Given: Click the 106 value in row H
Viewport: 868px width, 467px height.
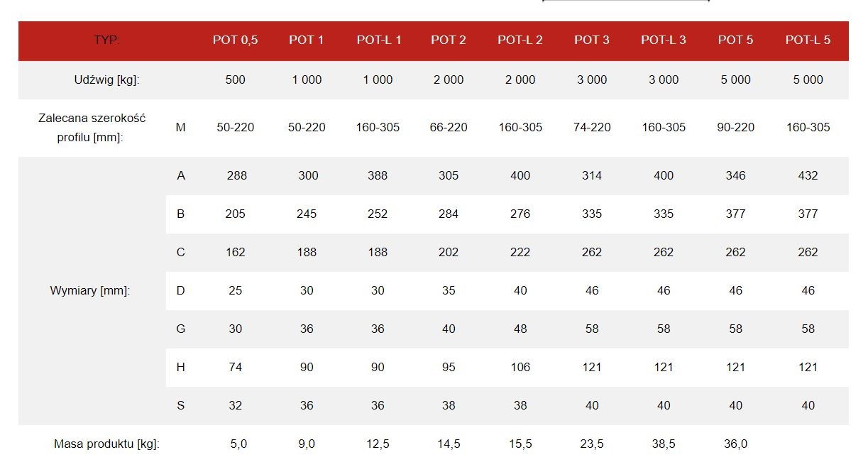Looking at the screenshot, I should point(520,368).
